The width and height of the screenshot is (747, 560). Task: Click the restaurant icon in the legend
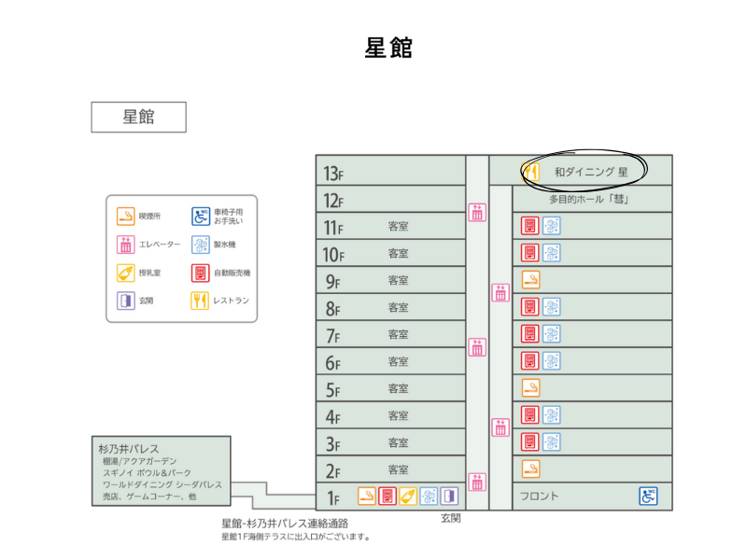(x=200, y=301)
